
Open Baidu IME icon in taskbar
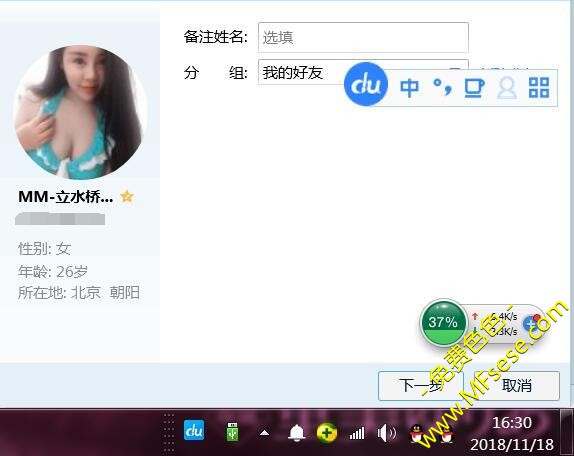coord(194,431)
